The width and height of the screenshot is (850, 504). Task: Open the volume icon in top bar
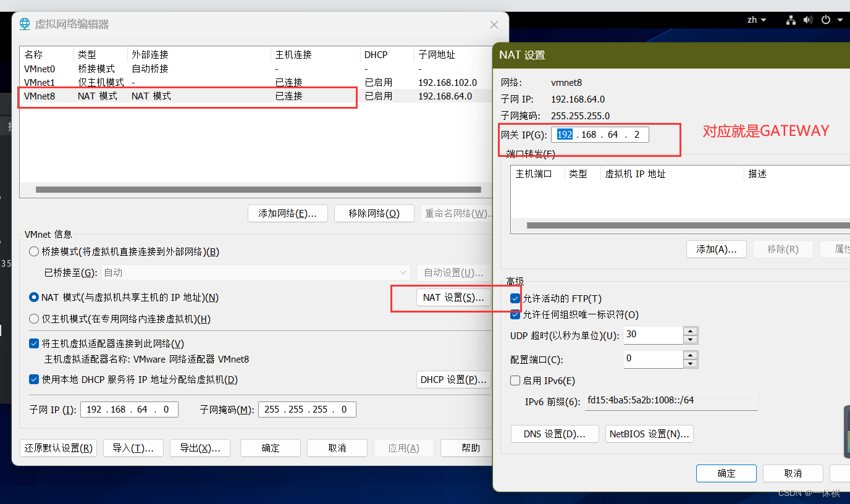click(x=809, y=20)
